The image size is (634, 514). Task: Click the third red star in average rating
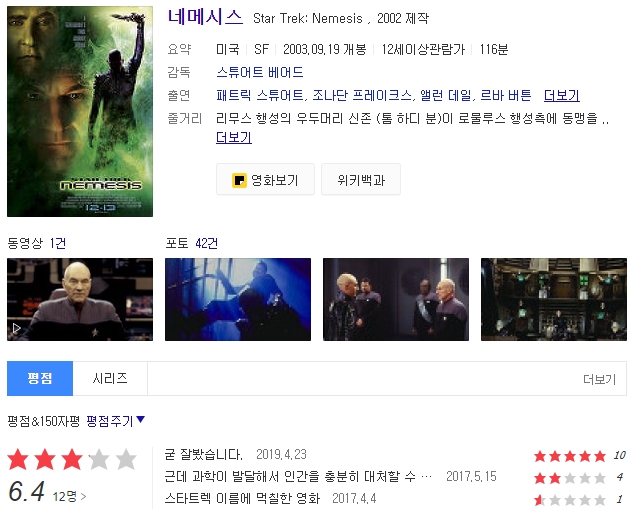[x=72, y=459]
